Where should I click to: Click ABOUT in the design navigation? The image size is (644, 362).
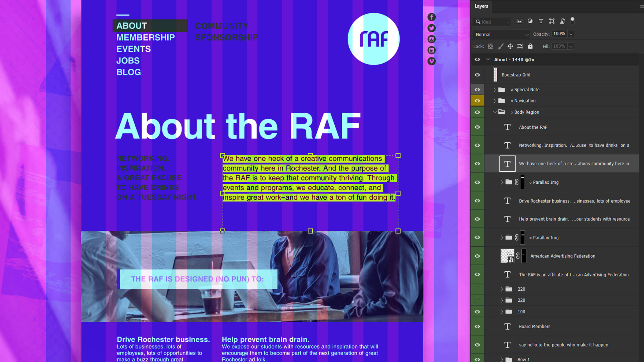(132, 26)
